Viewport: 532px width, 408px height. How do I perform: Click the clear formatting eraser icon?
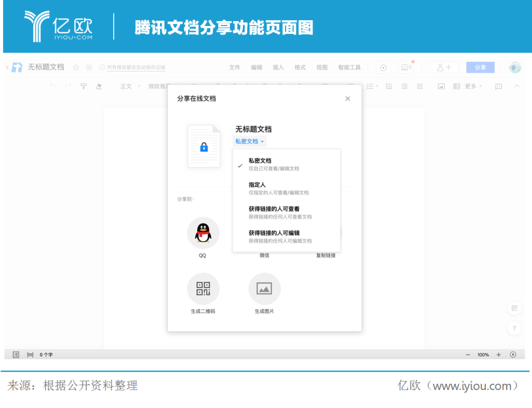click(99, 87)
